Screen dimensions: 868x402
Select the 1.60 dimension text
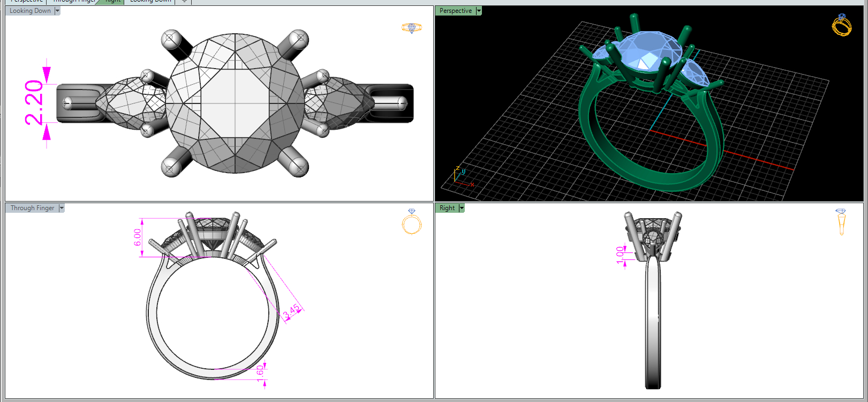pos(260,373)
